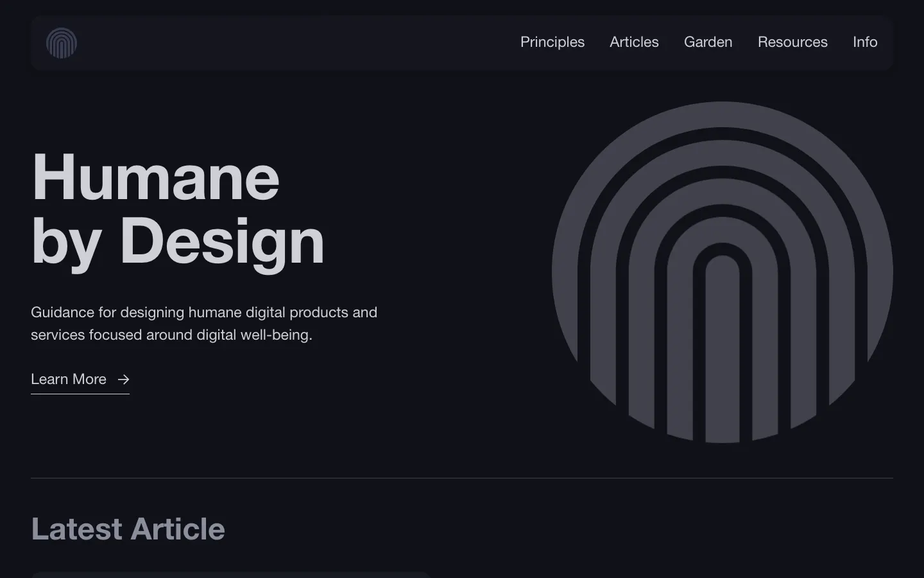Click the "Latest Article" section heading

pyautogui.click(x=128, y=529)
